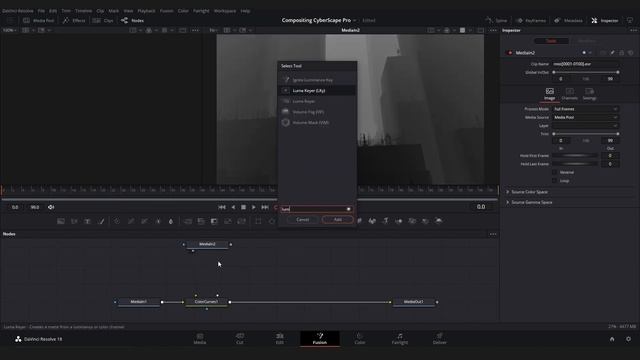Add the Merge tool from the toolbar

[187, 221]
